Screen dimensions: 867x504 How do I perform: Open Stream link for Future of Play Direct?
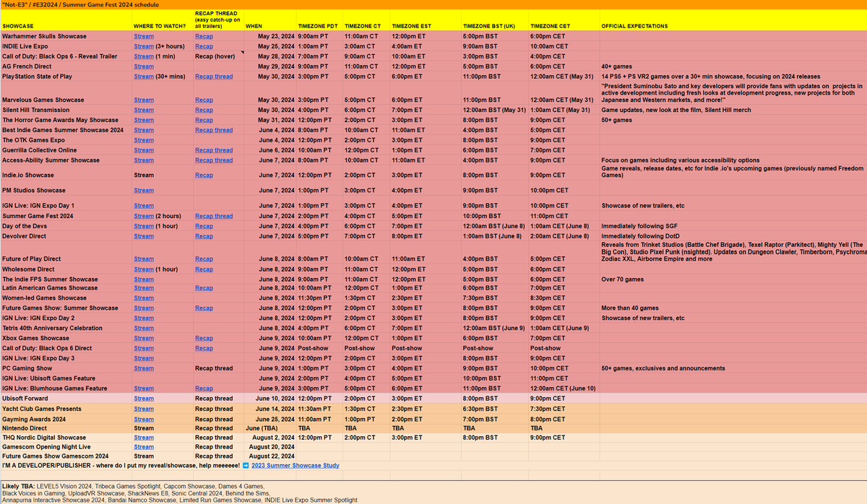pyautogui.click(x=144, y=258)
